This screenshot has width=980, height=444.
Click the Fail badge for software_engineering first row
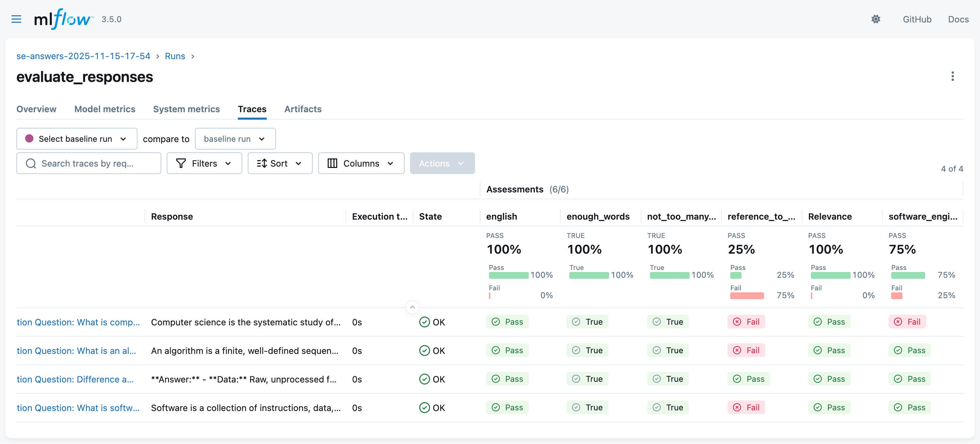point(907,322)
